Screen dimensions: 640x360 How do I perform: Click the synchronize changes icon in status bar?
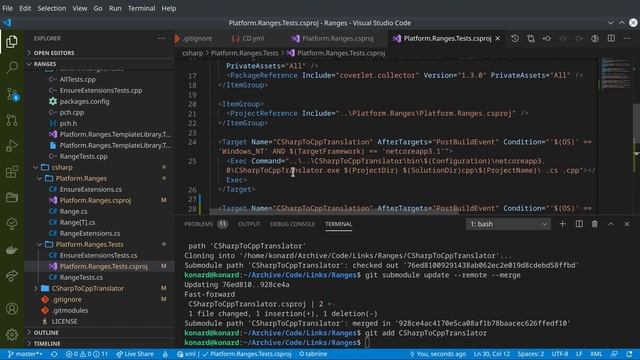pos(54,354)
